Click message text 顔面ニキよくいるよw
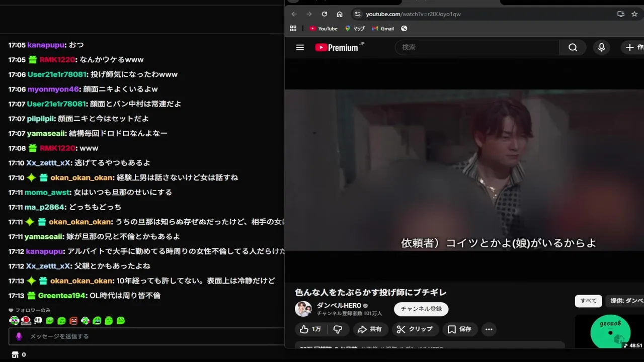The height and width of the screenshot is (362, 644). pyautogui.click(x=121, y=89)
